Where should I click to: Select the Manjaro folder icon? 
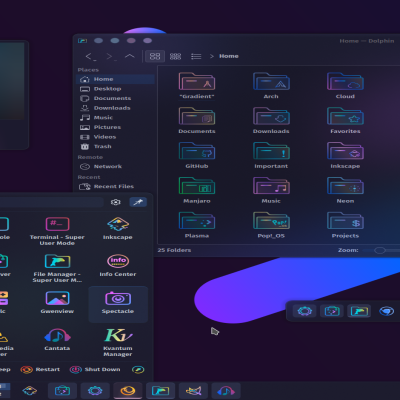tap(197, 186)
